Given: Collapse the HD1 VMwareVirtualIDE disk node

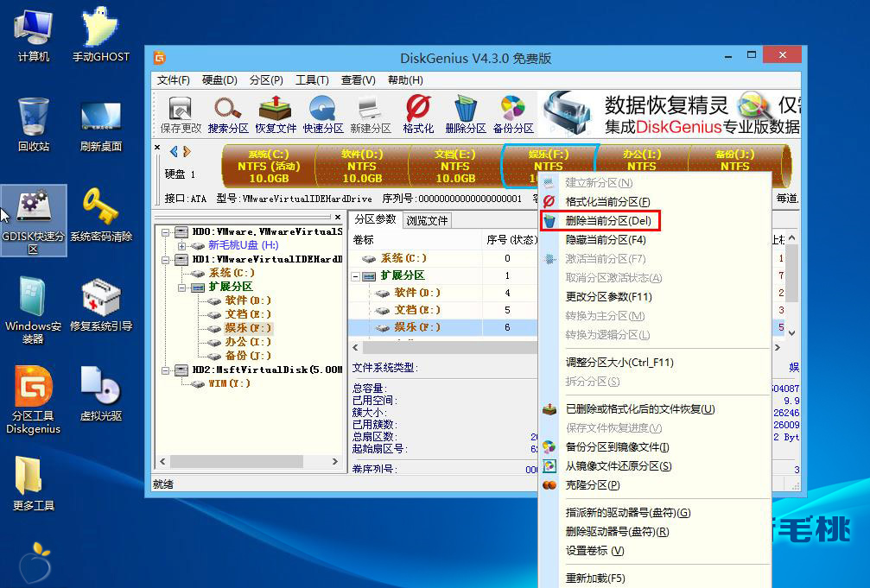Looking at the screenshot, I should (x=165, y=260).
